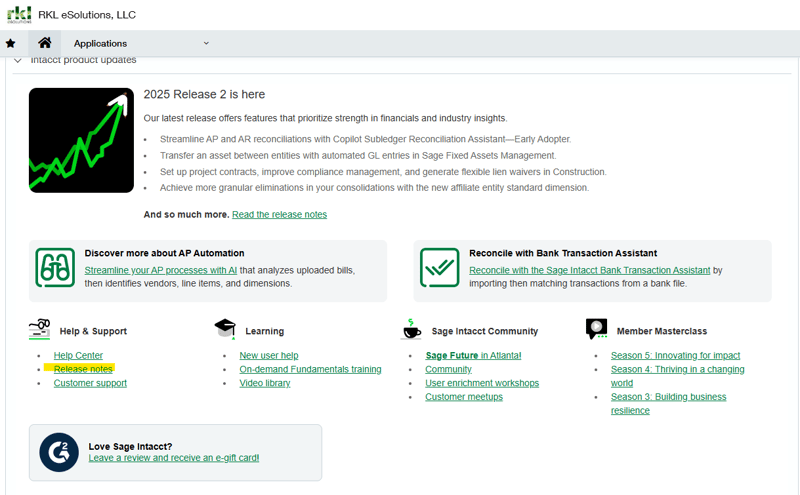This screenshot has height=495, width=800.
Task: Click the green chart release thumbnail
Action: click(81, 140)
